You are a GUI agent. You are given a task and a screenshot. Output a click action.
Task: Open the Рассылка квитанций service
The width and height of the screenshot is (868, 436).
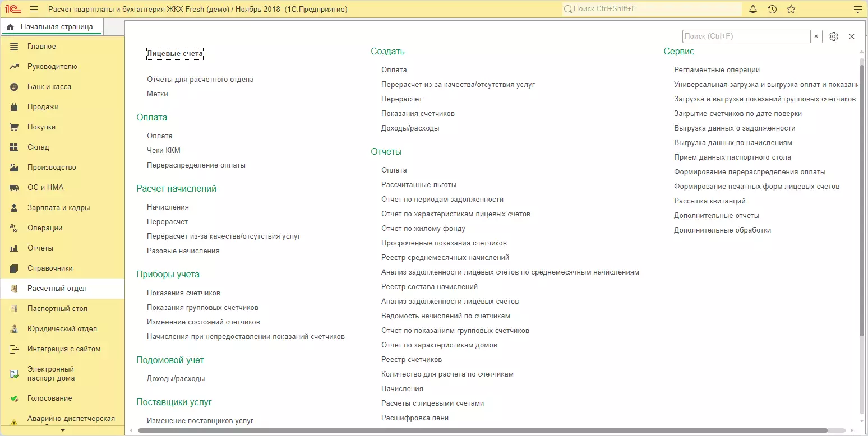710,201
